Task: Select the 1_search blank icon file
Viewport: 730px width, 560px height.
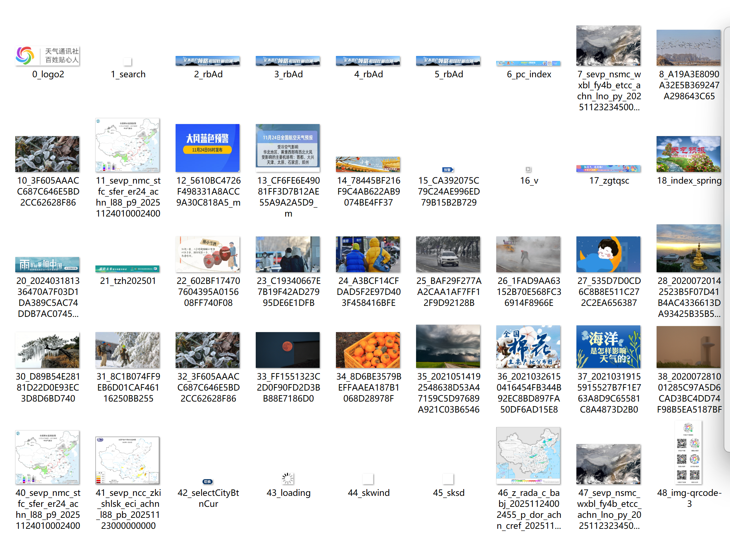Action: point(127,62)
